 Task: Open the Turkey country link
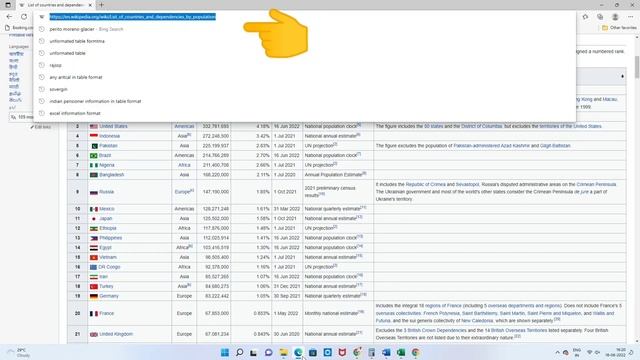pos(106,287)
